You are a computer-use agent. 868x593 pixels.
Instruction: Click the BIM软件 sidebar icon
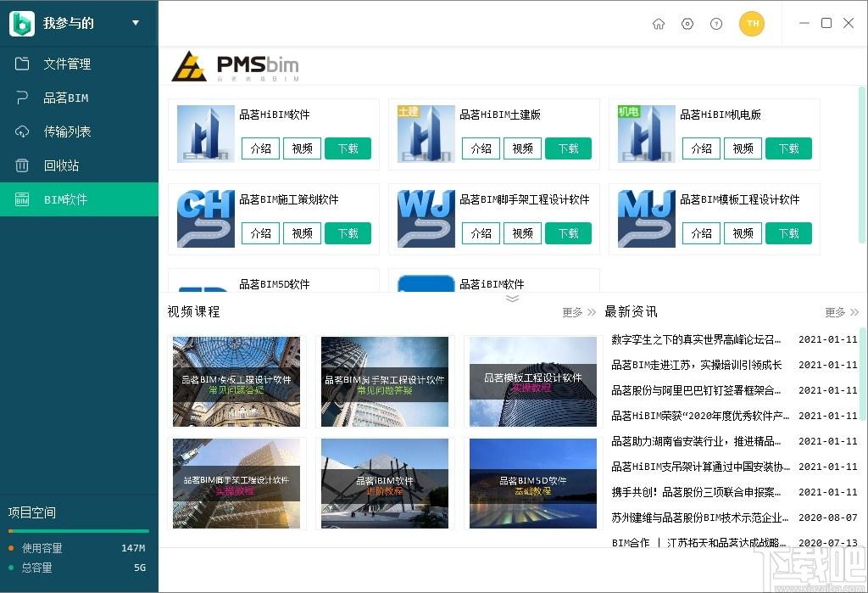22,199
